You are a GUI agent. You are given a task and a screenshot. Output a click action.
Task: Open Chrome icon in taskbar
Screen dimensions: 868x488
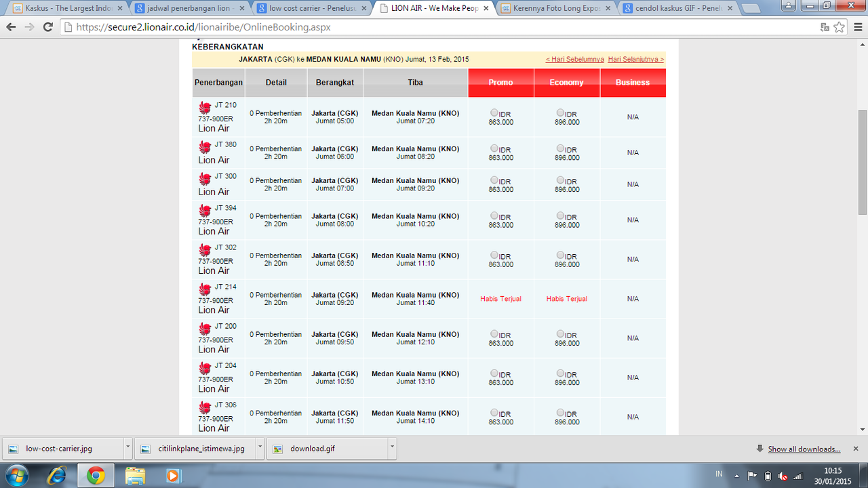click(96, 475)
